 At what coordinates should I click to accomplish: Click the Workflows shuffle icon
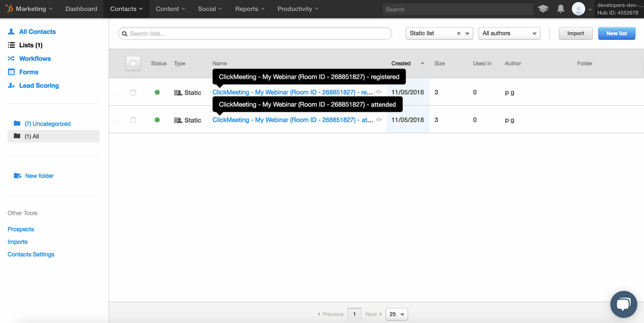(11, 58)
